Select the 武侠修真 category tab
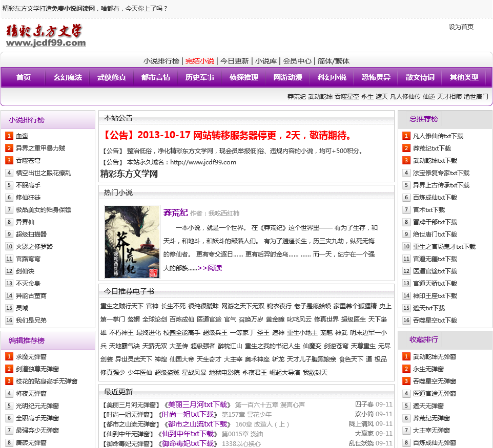The image size is (493, 448). pos(112,77)
